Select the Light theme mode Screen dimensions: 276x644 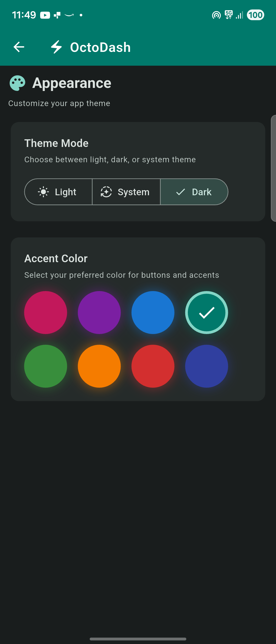[58, 192]
